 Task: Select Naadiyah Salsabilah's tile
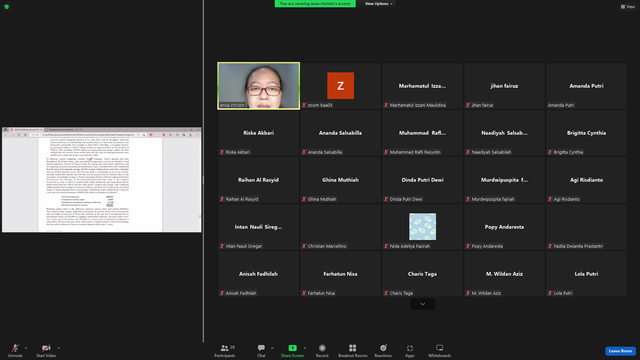[x=504, y=133]
